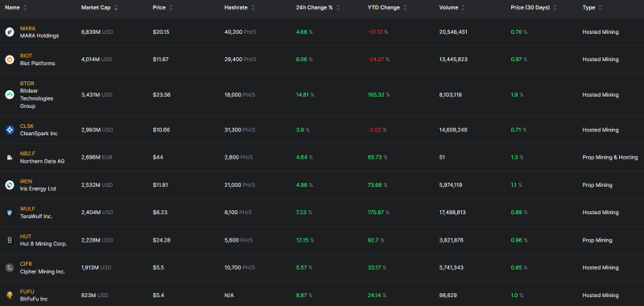644x306 pixels.
Task: Select the 'CleanSpark Inc' company name
Action: click(x=39, y=134)
